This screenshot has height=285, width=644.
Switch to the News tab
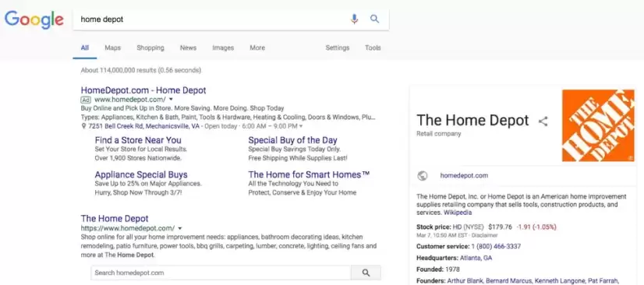click(188, 47)
